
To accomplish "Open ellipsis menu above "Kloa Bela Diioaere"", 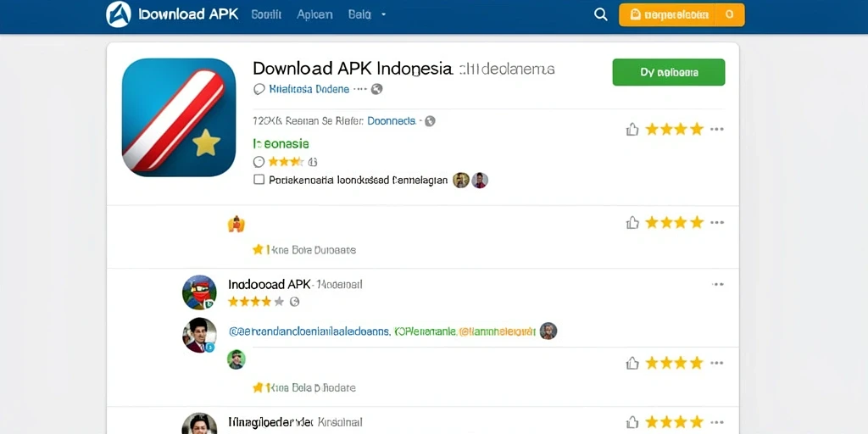I will coord(717,363).
